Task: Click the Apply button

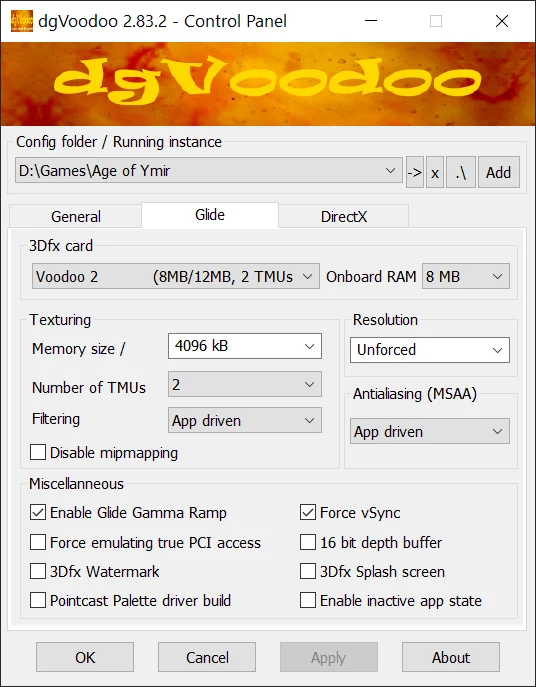Action: [329, 657]
